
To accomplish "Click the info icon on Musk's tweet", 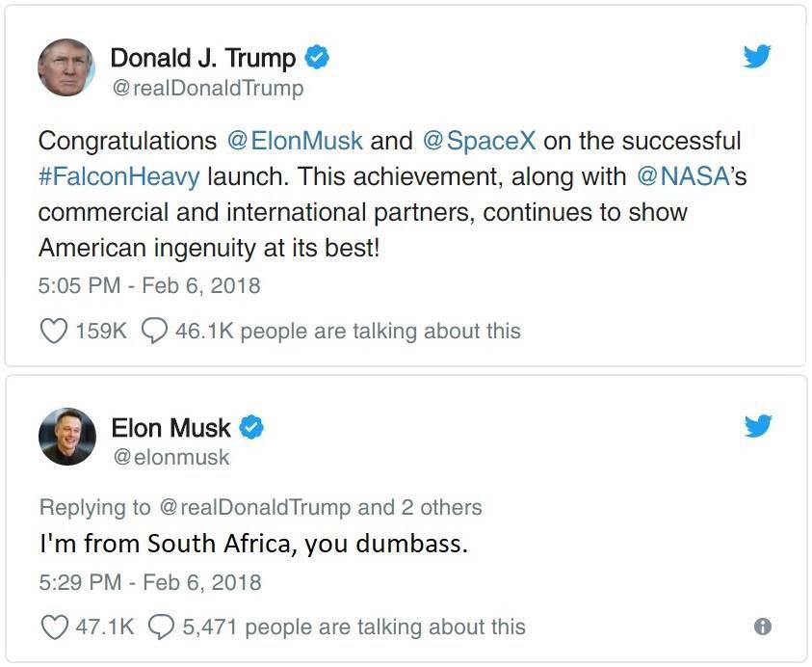I will (x=762, y=627).
